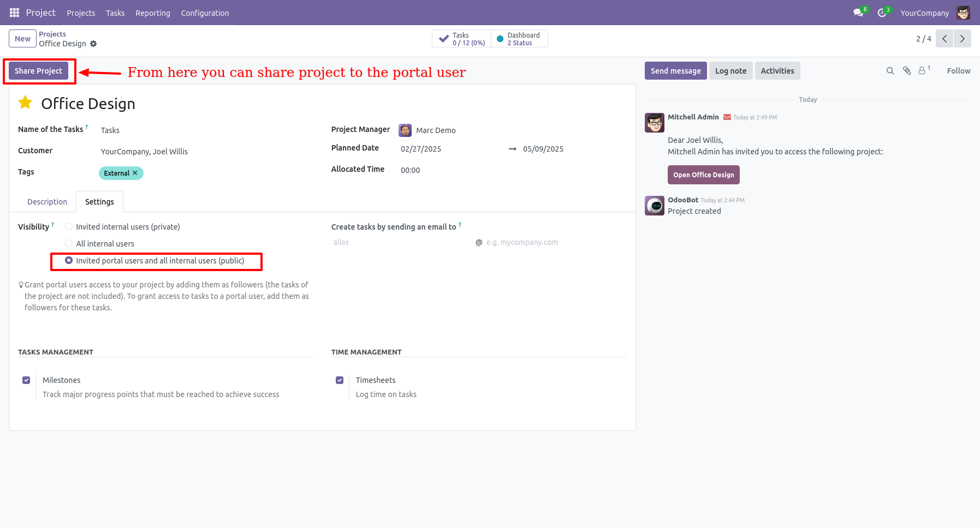This screenshot has height=528, width=980.
Task: Click the Open Office Design button
Action: [x=703, y=175]
